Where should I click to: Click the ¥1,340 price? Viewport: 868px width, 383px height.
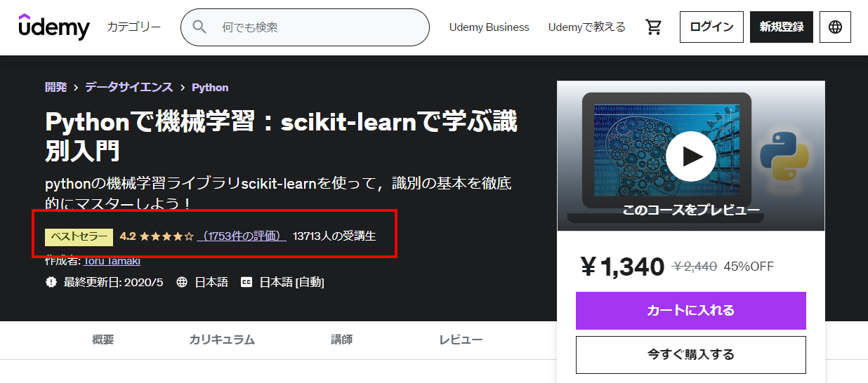(622, 267)
